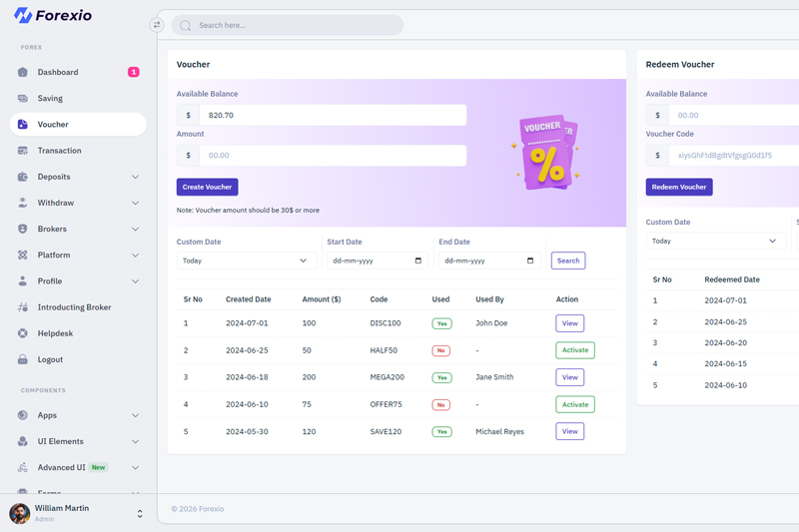Click the sidebar collapse toggle icon
This screenshot has height=532, width=799.
(157, 25)
